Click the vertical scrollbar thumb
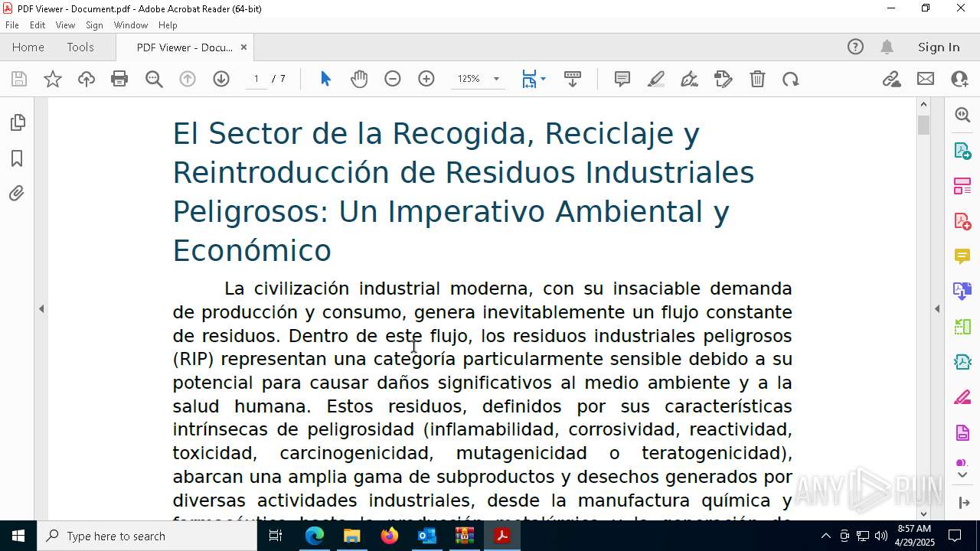Screen dimensions: 980x551 pos(923,125)
